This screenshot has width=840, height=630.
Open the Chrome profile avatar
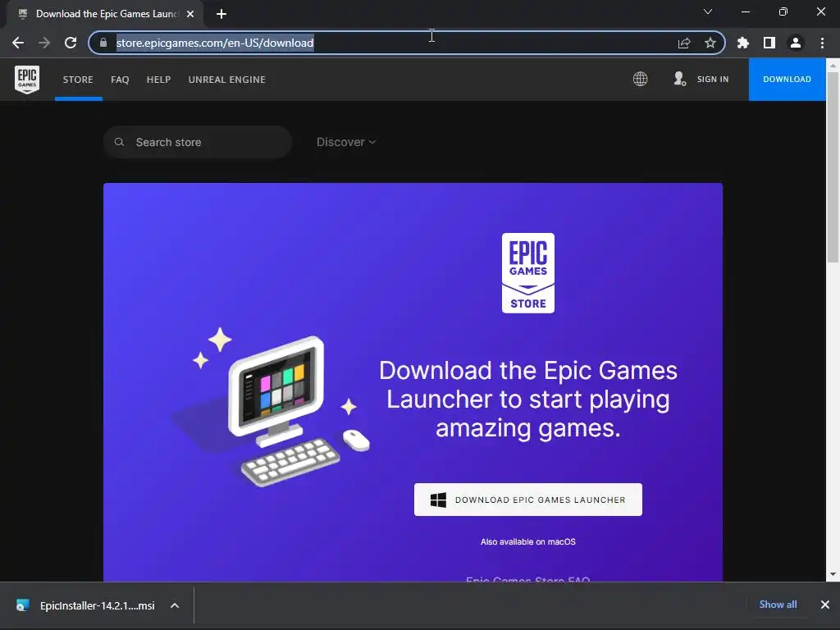click(x=796, y=43)
